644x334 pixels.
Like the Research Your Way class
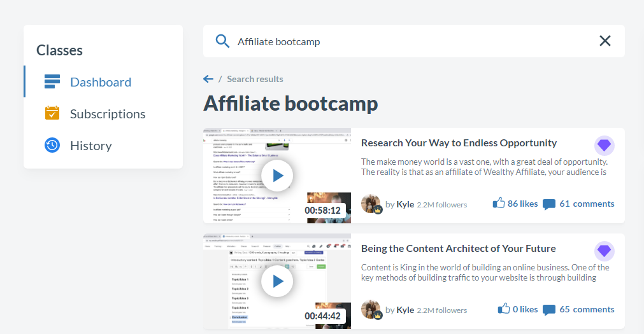[499, 204]
